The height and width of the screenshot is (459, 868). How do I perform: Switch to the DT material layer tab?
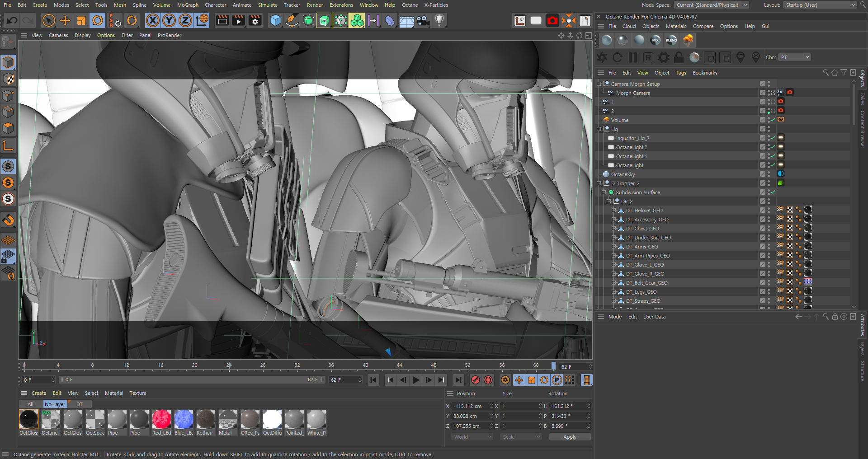(x=80, y=404)
